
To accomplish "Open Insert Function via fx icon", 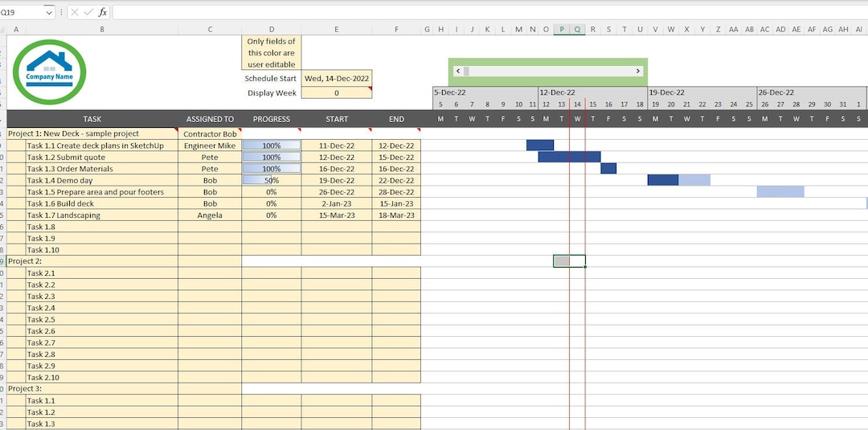I will pyautogui.click(x=102, y=12).
